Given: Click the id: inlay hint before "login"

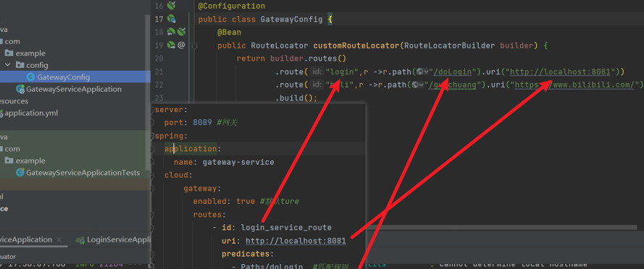Looking at the screenshot, I should (x=317, y=72).
